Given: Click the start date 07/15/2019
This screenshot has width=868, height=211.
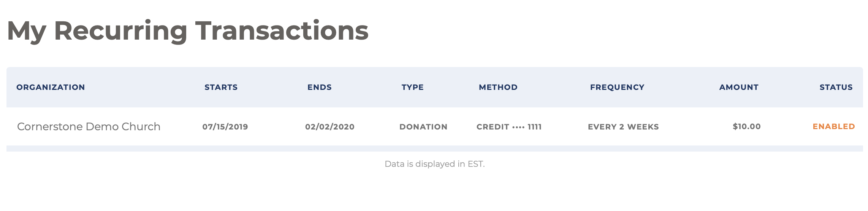Looking at the screenshot, I should click(225, 127).
